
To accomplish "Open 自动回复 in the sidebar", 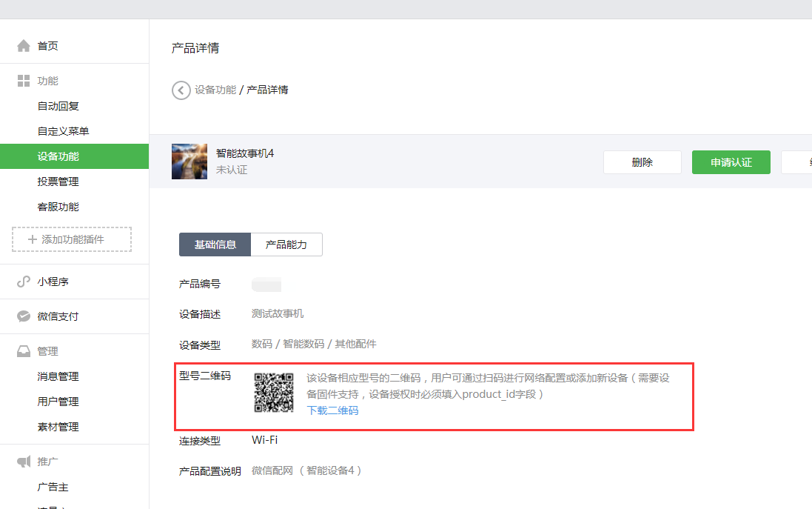I will tap(58, 106).
